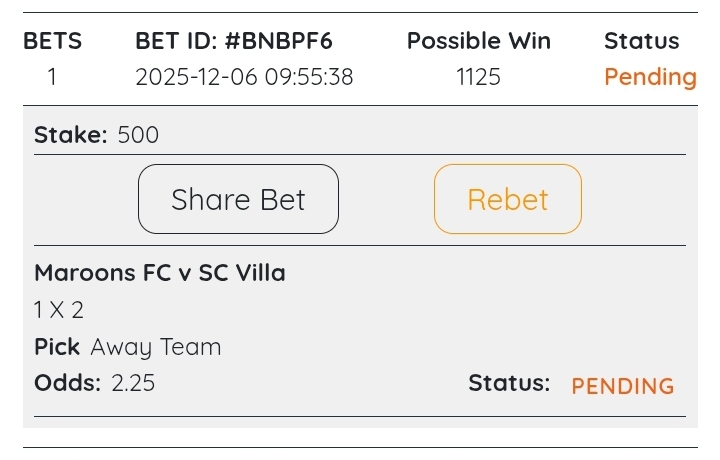Image resolution: width=720 pixels, height=460 pixels.
Task: Select the possible win amount 1125
Action: (x=478, y=77)
